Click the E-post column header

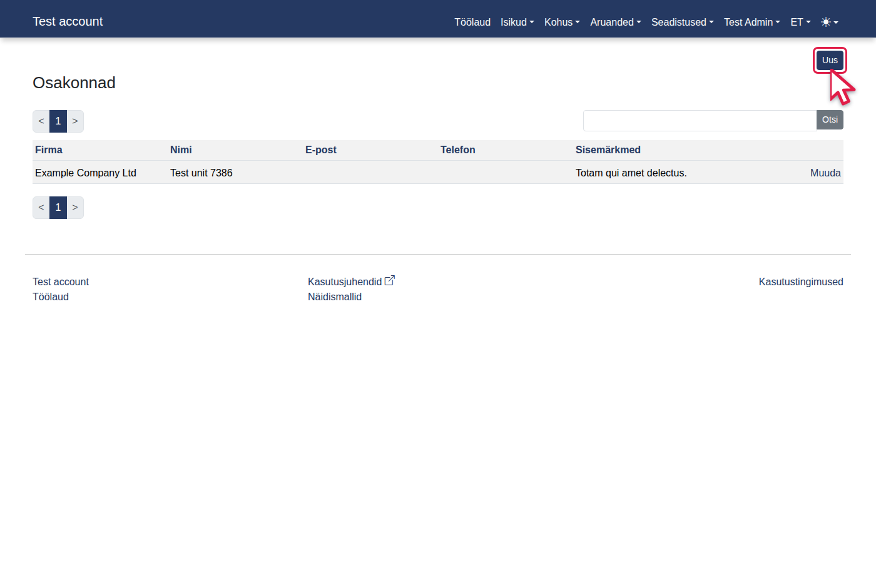[321, 150]
